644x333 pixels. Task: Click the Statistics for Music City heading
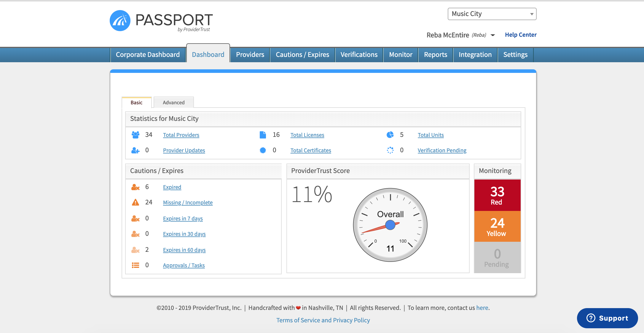[164, 119]
